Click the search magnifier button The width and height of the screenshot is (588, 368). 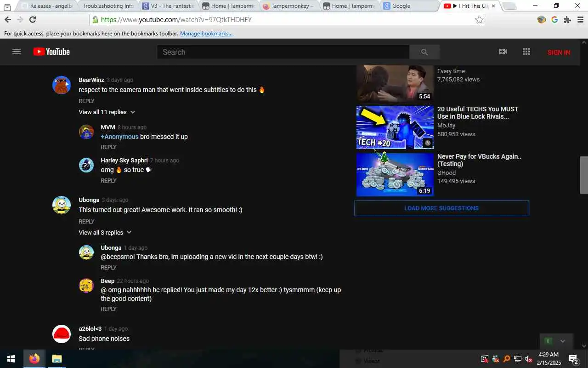tap(424, 52)
